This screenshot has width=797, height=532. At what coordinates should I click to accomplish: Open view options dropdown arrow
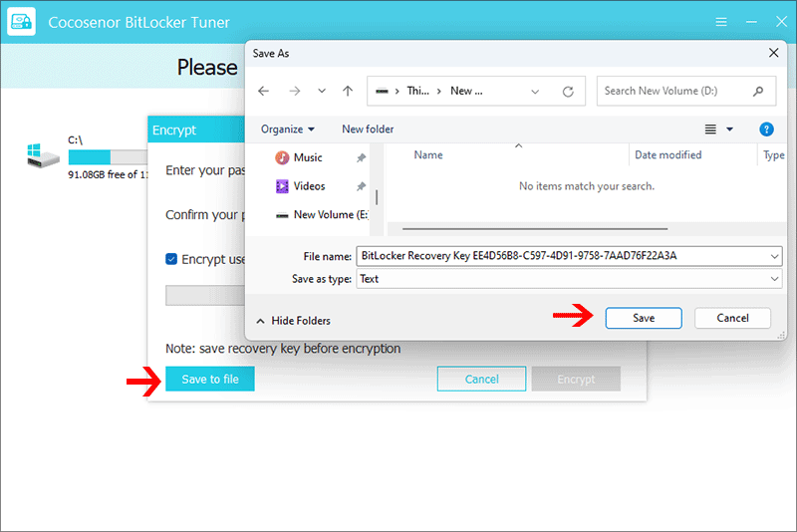pyautogui.click(x=730, y=130)
